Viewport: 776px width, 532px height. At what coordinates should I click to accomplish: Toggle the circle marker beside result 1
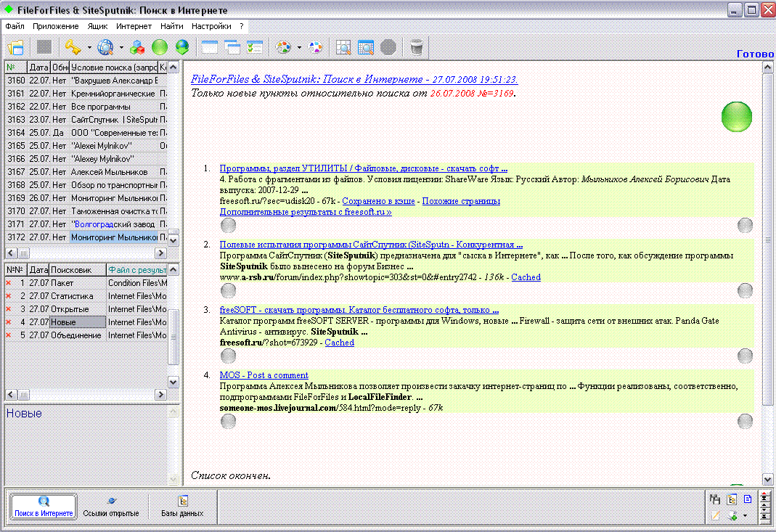[x=228, y=225]
